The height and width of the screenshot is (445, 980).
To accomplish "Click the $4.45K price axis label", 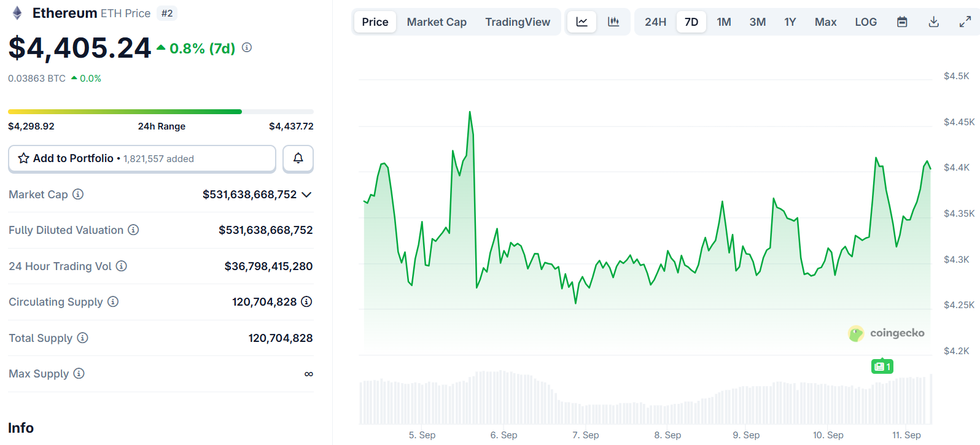I will pos(959,122).
